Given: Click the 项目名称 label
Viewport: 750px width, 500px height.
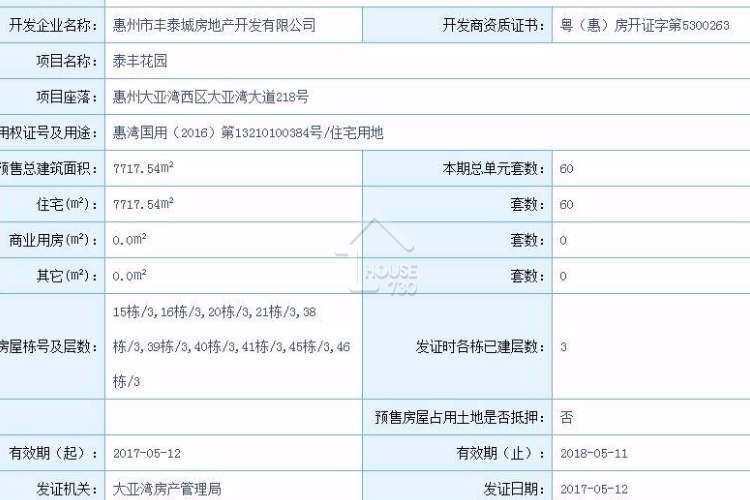Looking at the screenshot, I should coord(67,61).
